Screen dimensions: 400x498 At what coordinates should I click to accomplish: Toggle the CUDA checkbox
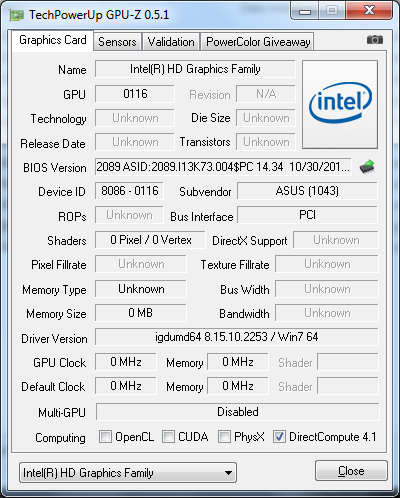(168, 436)
